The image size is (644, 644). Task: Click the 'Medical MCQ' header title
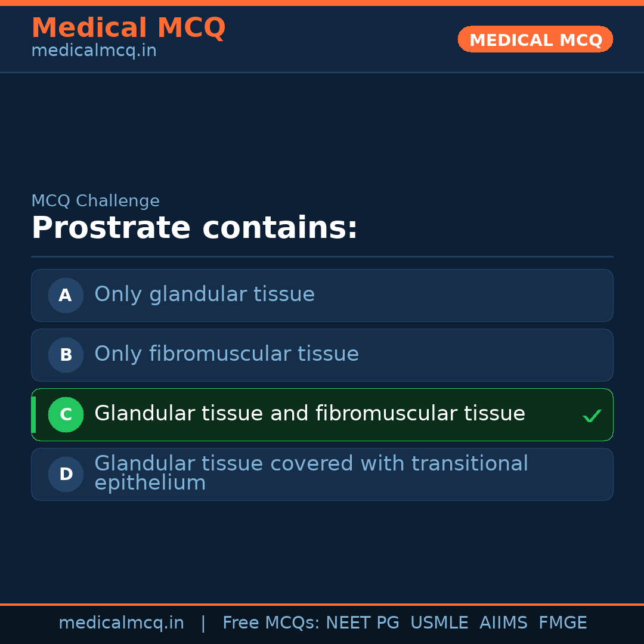point(128,28)
